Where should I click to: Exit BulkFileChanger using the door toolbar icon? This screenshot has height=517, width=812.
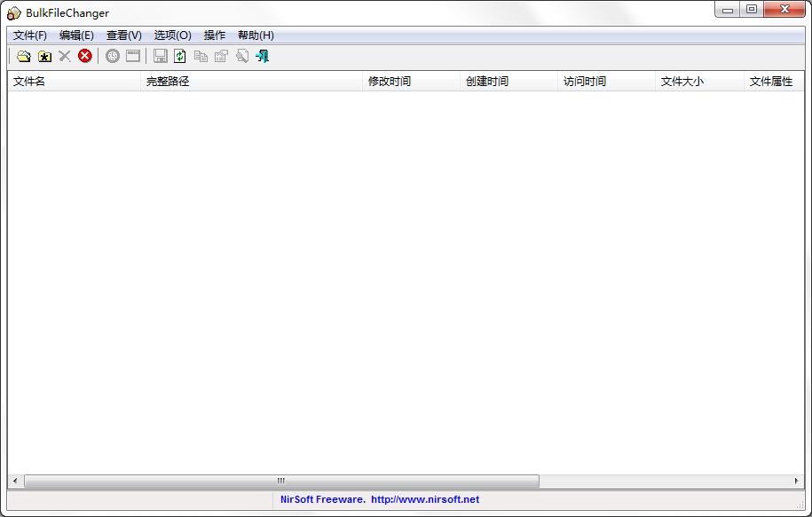tap(263, 56)
